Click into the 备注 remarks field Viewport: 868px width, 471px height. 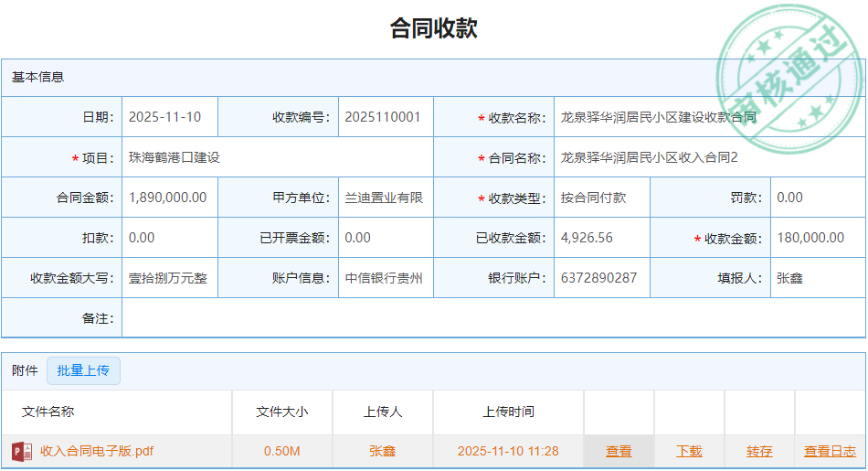coord(492,318)
